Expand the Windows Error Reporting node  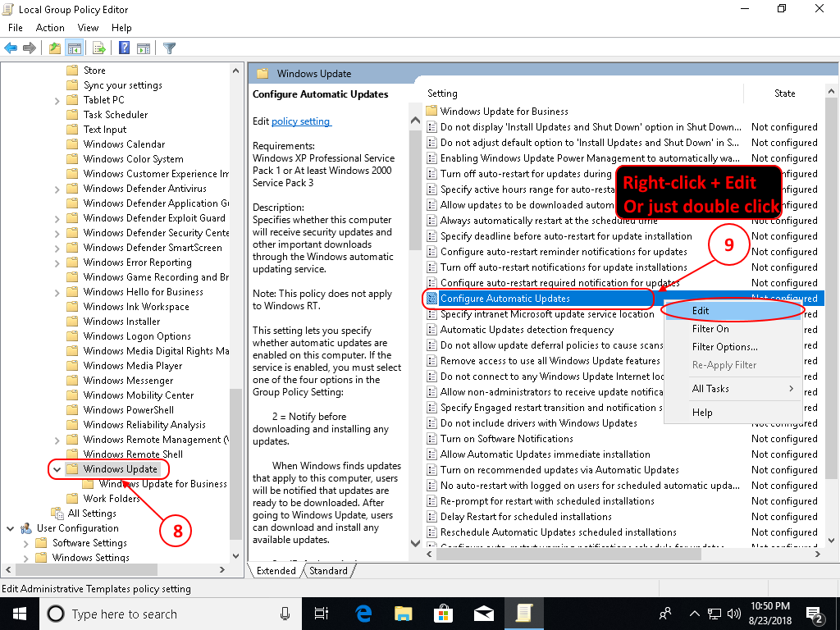(x=57, y=263)
